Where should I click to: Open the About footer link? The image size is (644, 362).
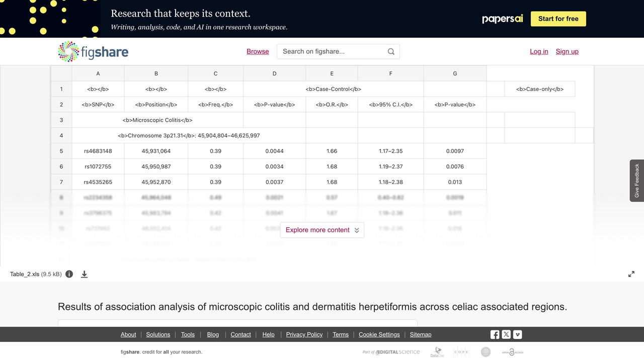coord(128,334)
